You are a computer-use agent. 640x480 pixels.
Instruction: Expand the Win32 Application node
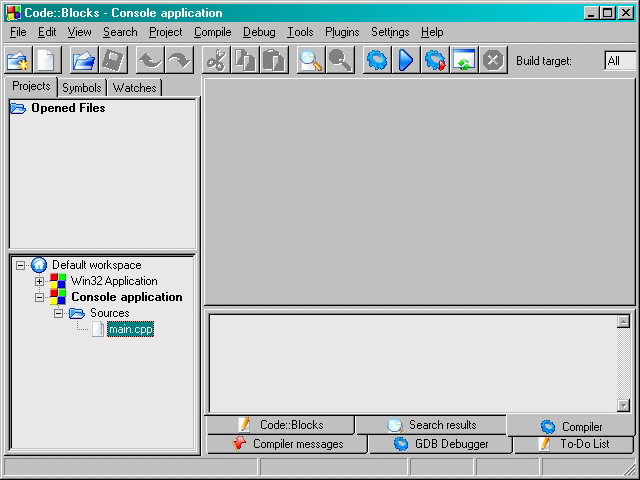tap(39, 281)
